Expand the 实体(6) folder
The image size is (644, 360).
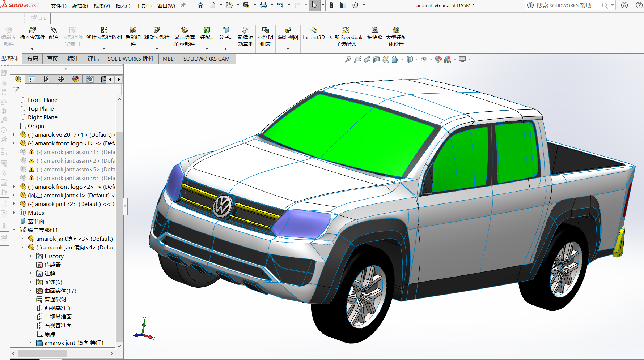click(31, 282)
